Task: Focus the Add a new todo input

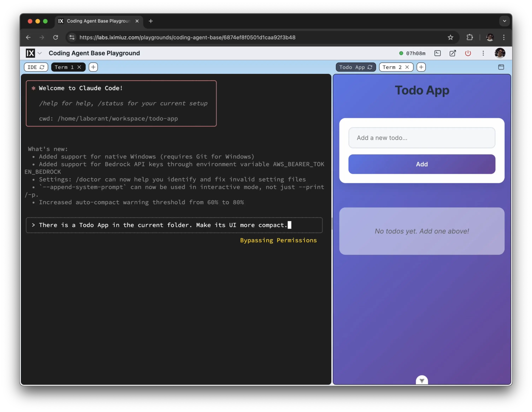Action: coord(422,138)
